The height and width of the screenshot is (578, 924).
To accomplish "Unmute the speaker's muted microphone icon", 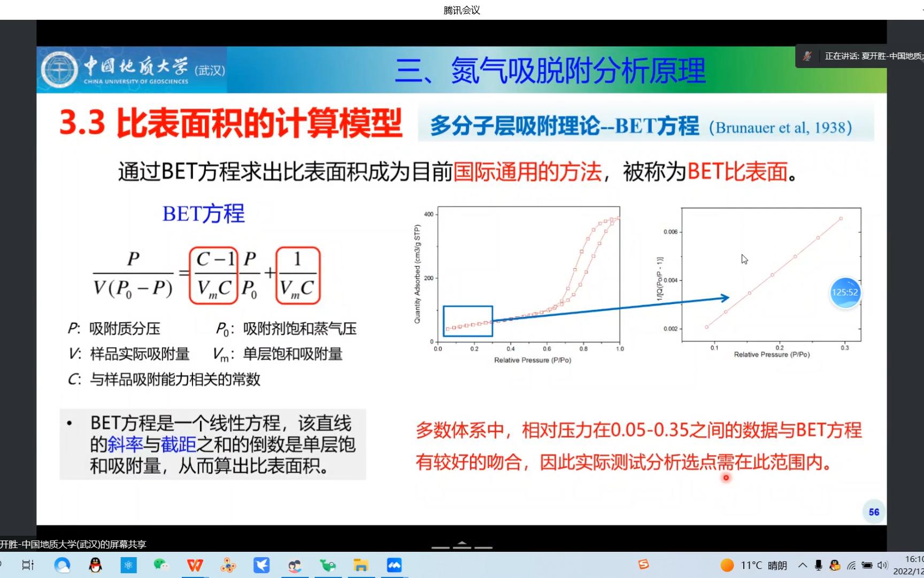I will click(x=807, y=55).
